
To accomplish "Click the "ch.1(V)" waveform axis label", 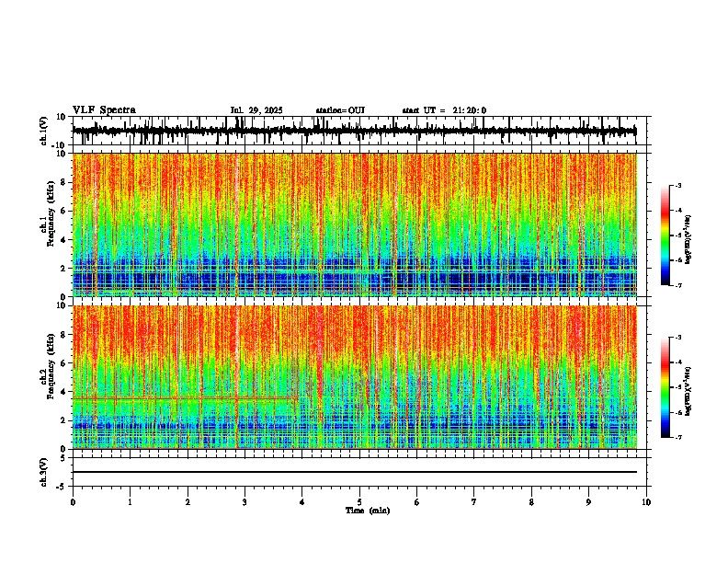I will [x=44, y=131].
